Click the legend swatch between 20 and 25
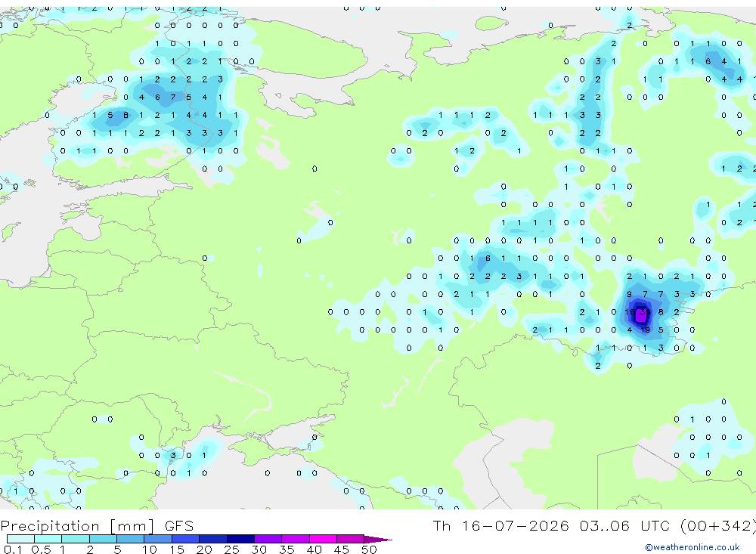The height and width of the screenshot is (554, 756). pyautogui.click(x=213, y=539)
